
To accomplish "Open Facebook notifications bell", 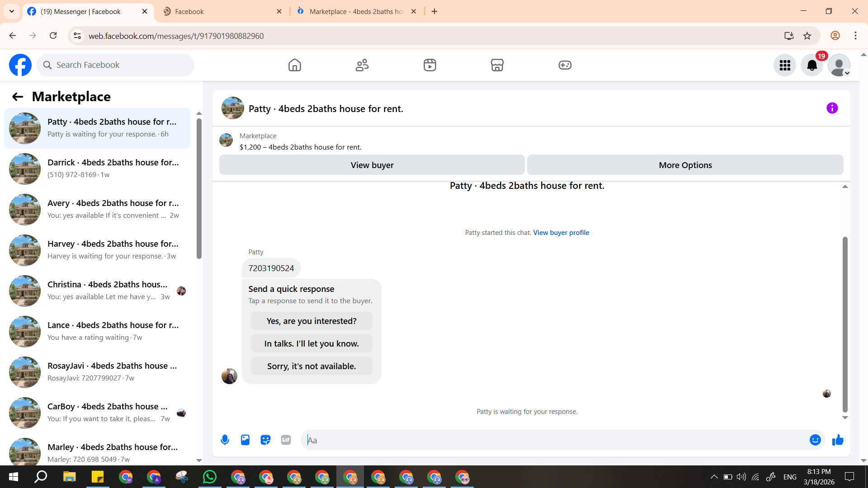I will pyautogui.click(x=812, y=65).
